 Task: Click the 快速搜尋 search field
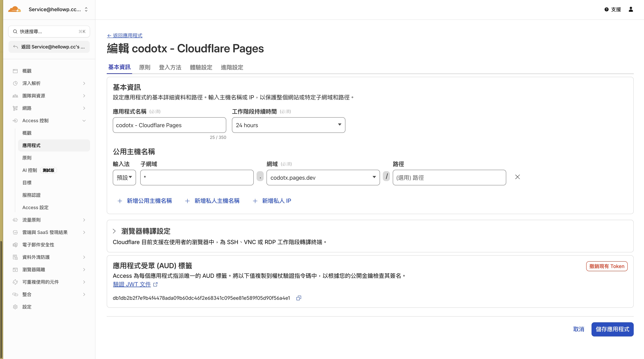(x=49, y=32)
